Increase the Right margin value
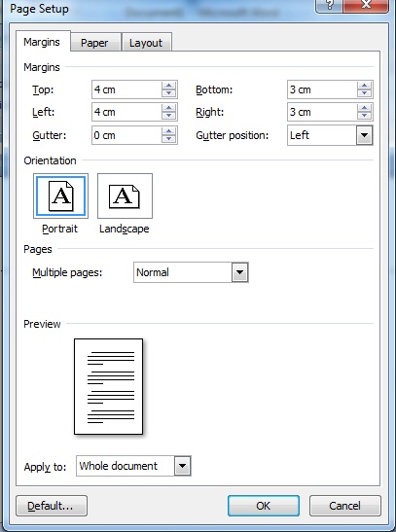This screenshot has height=532, width=396. (x=364, y=108)
